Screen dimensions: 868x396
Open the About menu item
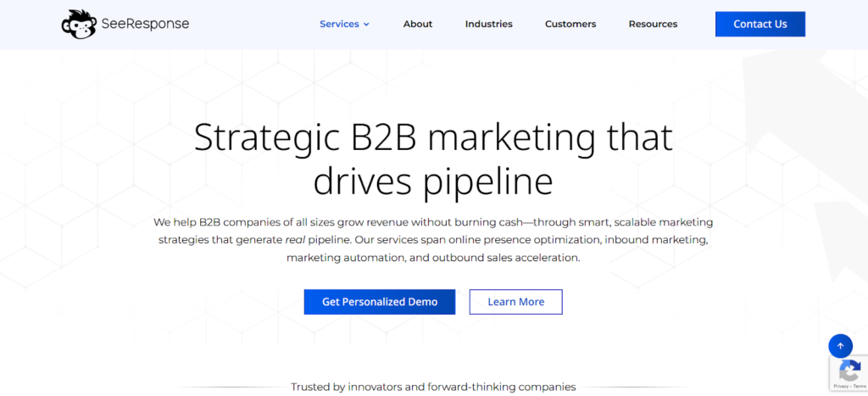[417, 25]
